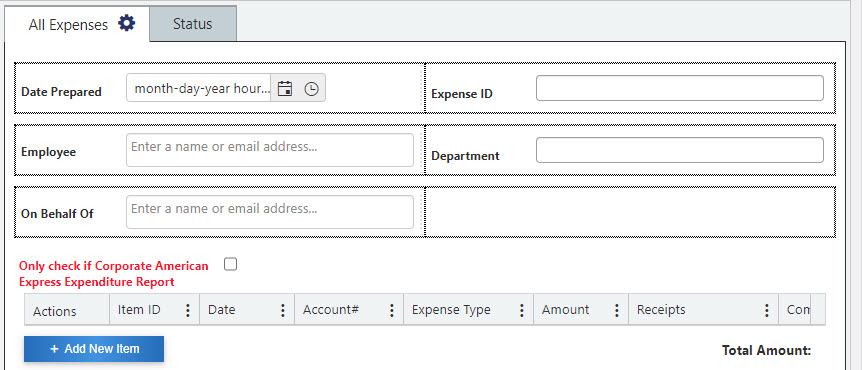
Task: Click the Department label
Action: coord(465,156)
